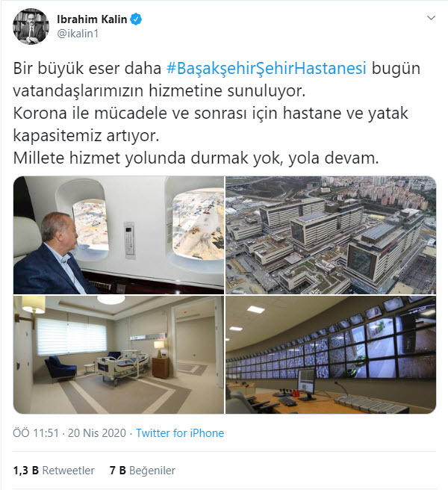Open the Ibrahim Kalin display name
The height and width of the screenshot is (490, 448).
click(x=92, y=19)
